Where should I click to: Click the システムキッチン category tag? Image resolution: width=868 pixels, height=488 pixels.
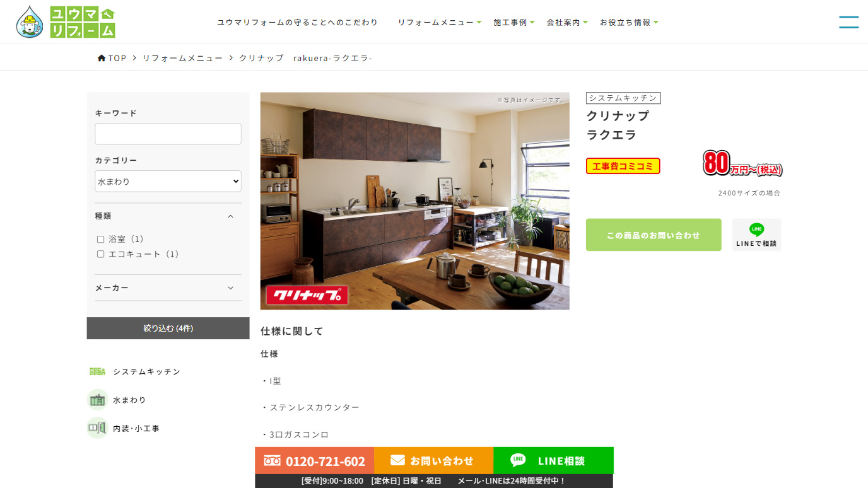(623, 98)
